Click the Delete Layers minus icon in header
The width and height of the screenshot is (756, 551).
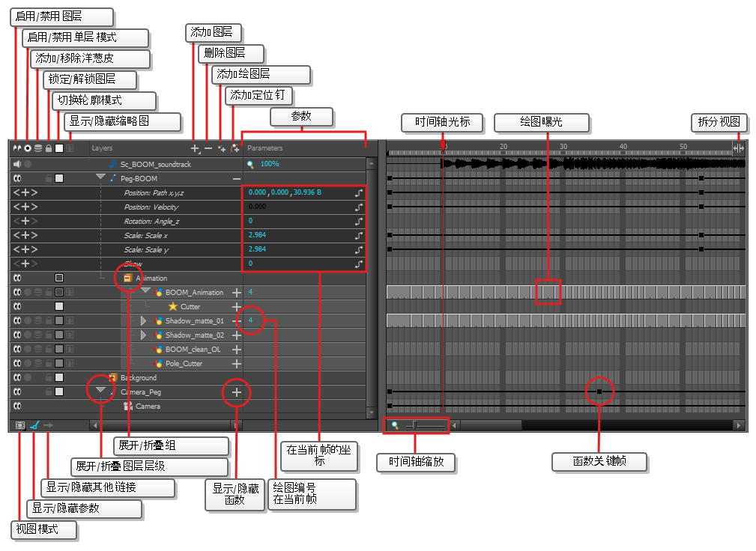(x=208, y=148)
